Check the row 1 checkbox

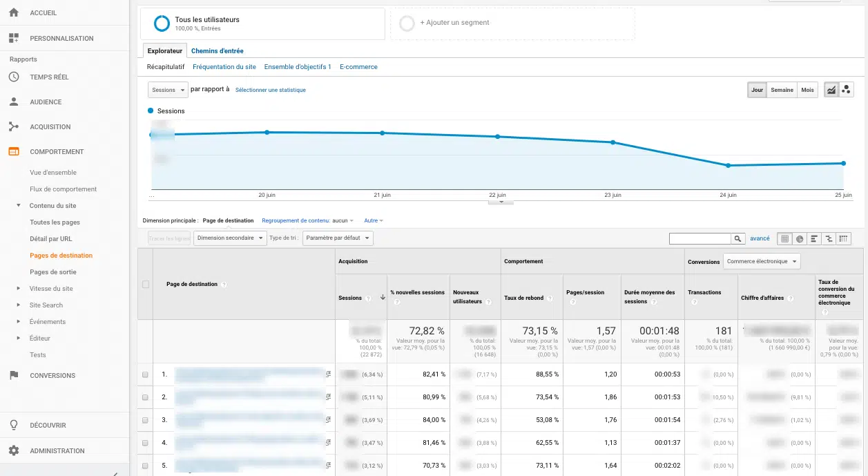pos(145,374)
